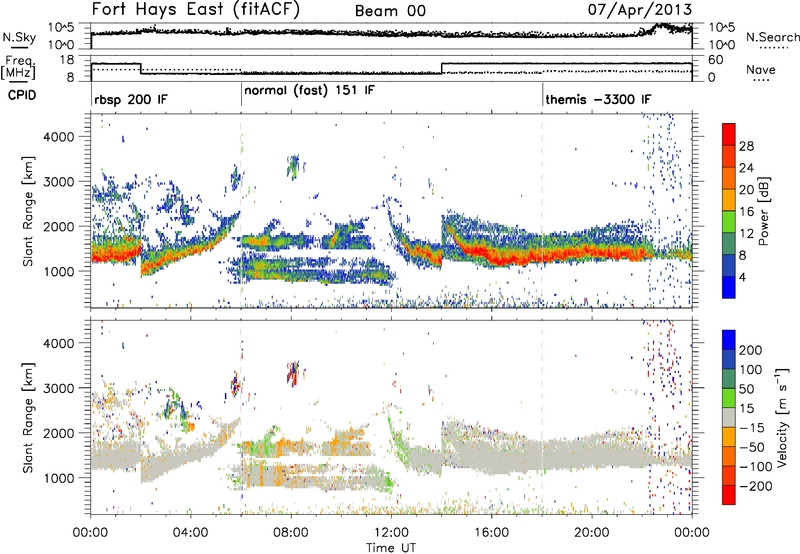Select the 'themis -3300 IF' CPID marker
This screenshot has height=554, width=800.
click(x=598, y=99)
